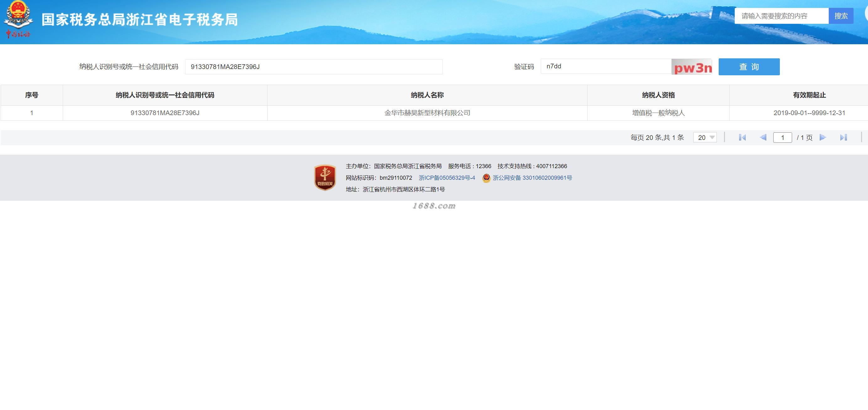This screenshot has height=410, width=868.
Task: Click the page number input box
Action: [x=782, y=137]
